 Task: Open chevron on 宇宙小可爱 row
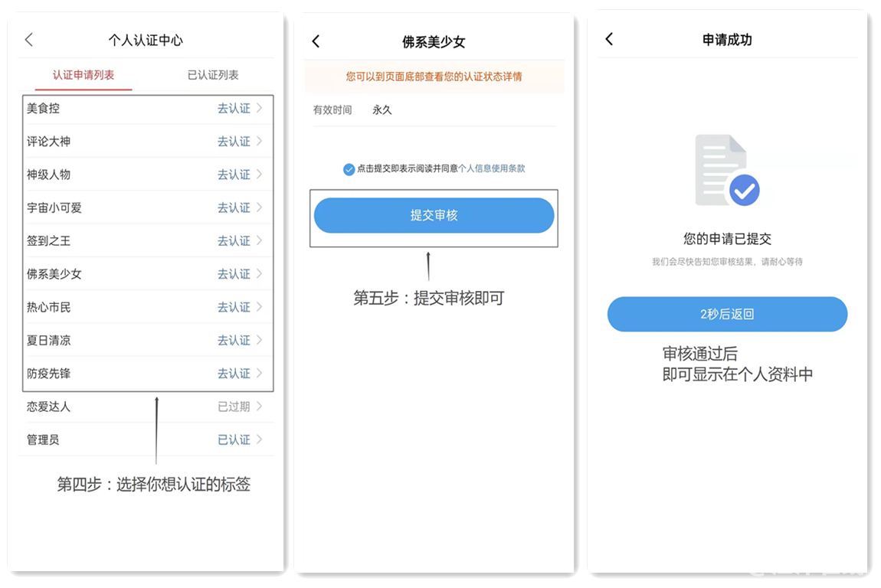point(260,207)
